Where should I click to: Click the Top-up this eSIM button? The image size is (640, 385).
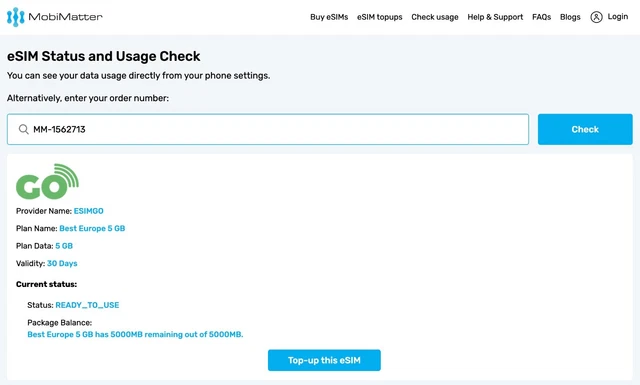tap(324, 360)
